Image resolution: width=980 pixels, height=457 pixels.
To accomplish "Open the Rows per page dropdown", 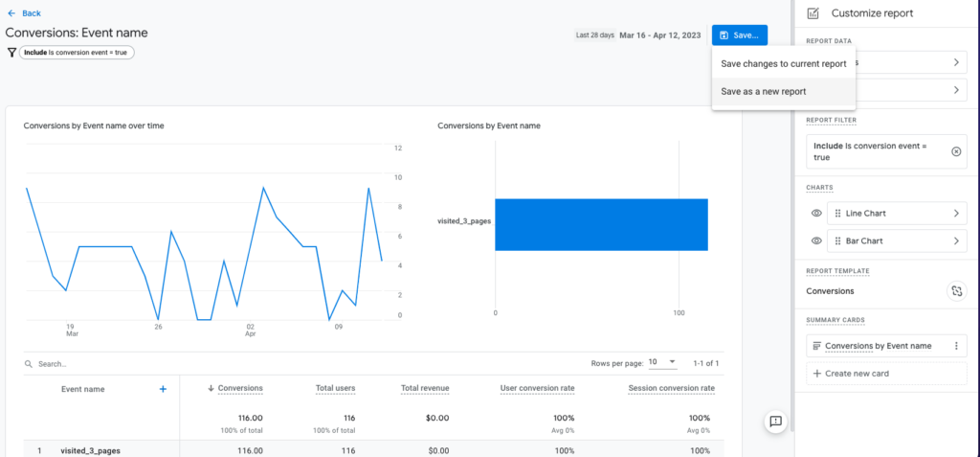I will (x=662, y=362).
